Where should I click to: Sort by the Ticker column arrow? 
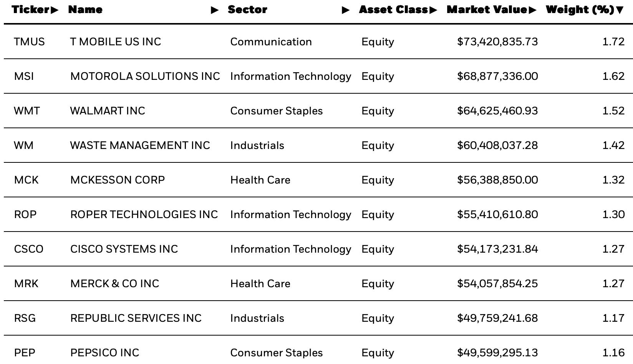tap(55, 10)
